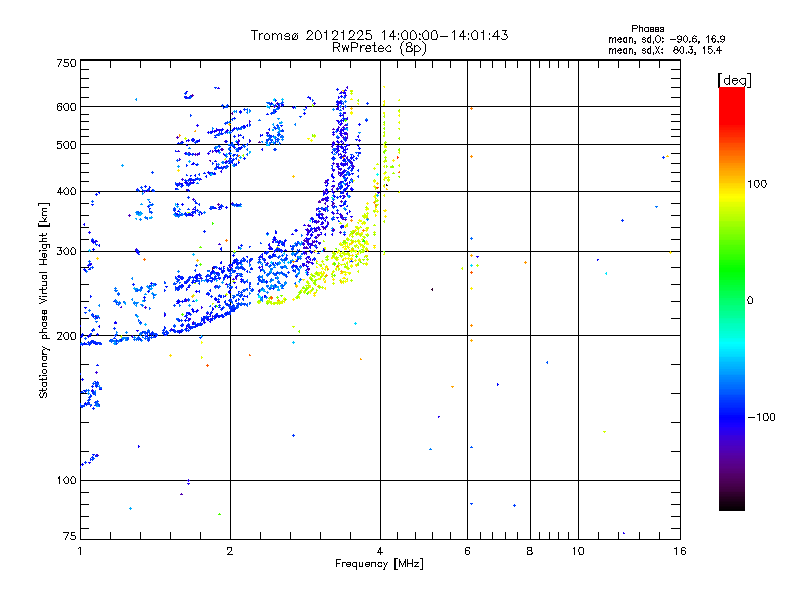Viewport: 800px width, 600px height.
Task: Click the x-axis '10' tick label
Action: 578,551
